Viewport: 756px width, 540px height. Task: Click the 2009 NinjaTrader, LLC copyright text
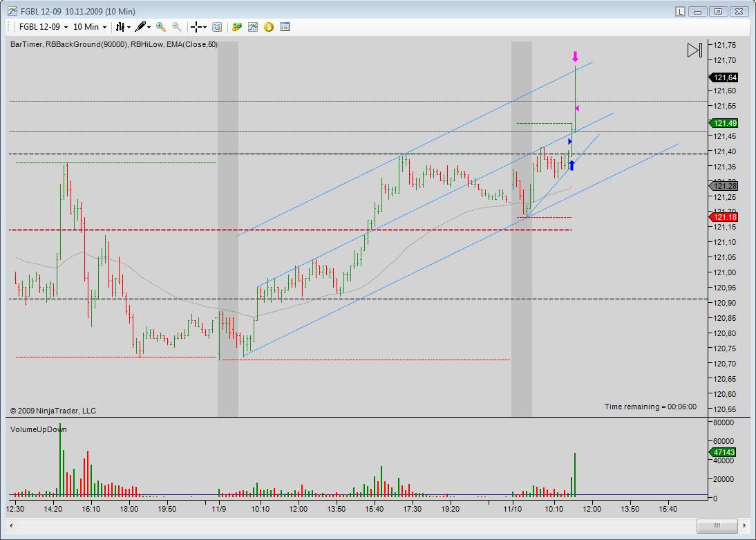click(53, 411)
